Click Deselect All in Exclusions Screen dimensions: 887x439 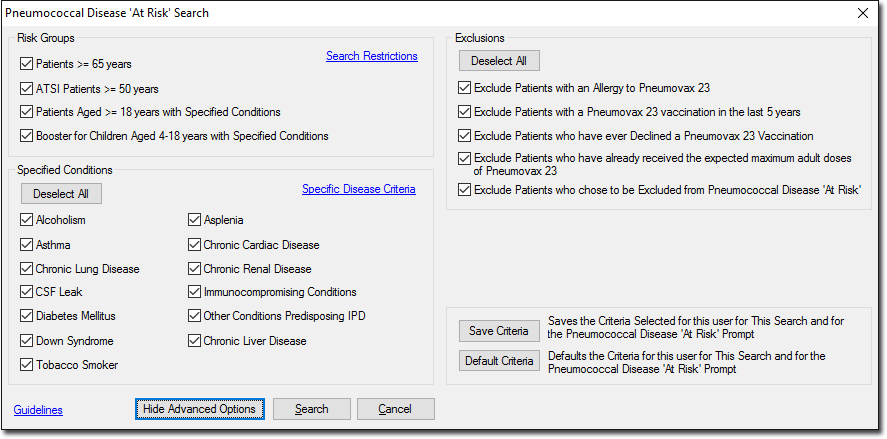pyautogui.click(x=499, y=61)
